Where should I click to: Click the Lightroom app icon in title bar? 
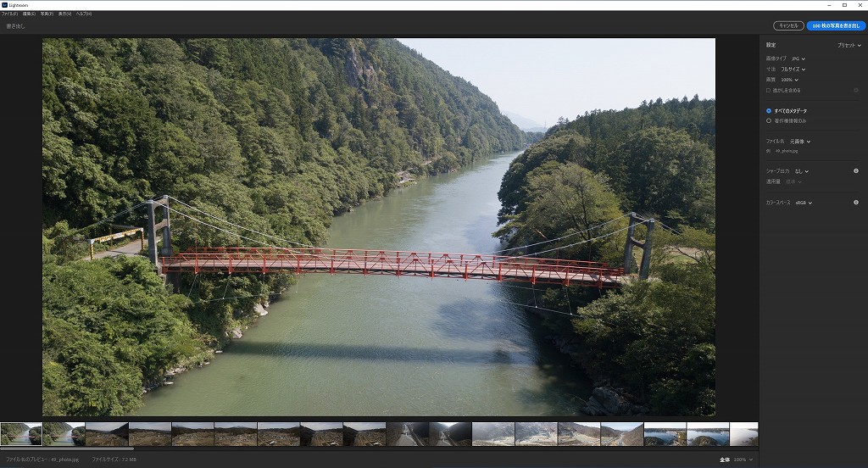[x=4, y=5]
